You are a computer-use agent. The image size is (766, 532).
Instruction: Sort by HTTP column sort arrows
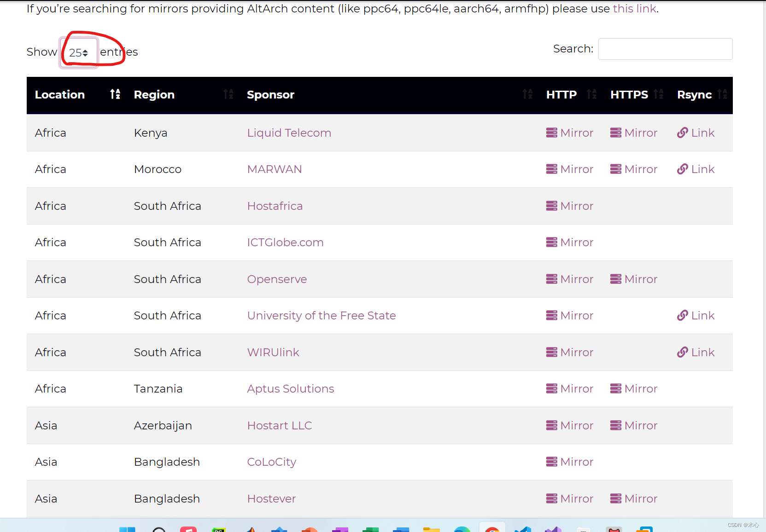[592, 94]
